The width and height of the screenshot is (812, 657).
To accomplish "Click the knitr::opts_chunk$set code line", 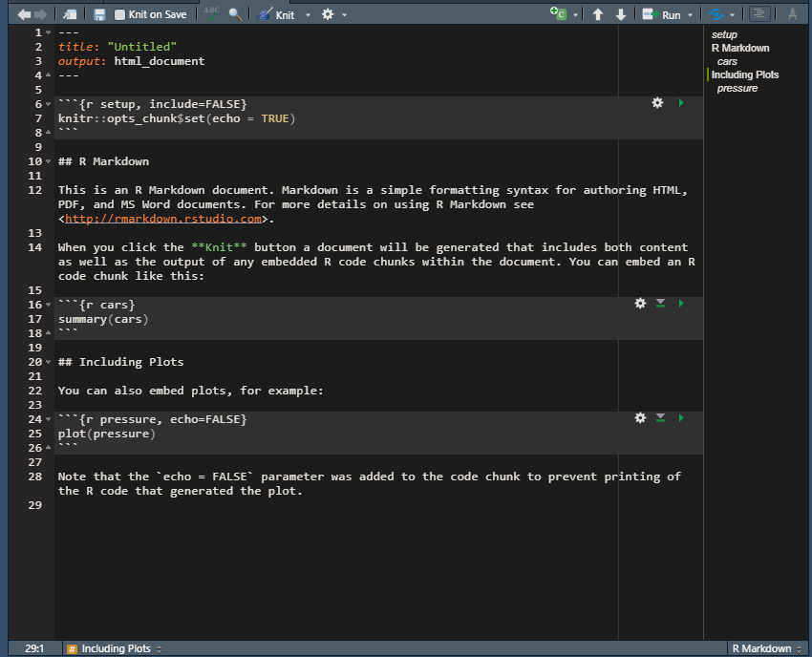I will click(177, 118).
